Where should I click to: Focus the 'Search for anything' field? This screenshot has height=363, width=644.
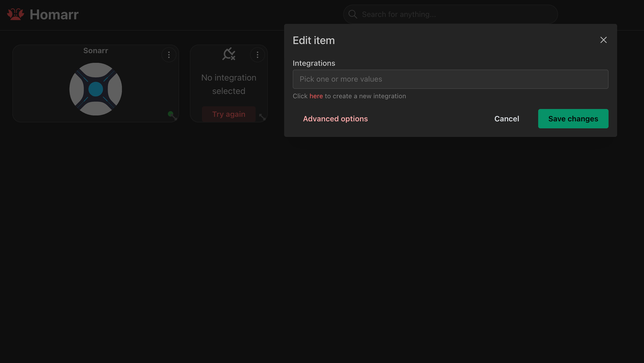[x=450, y=14]
